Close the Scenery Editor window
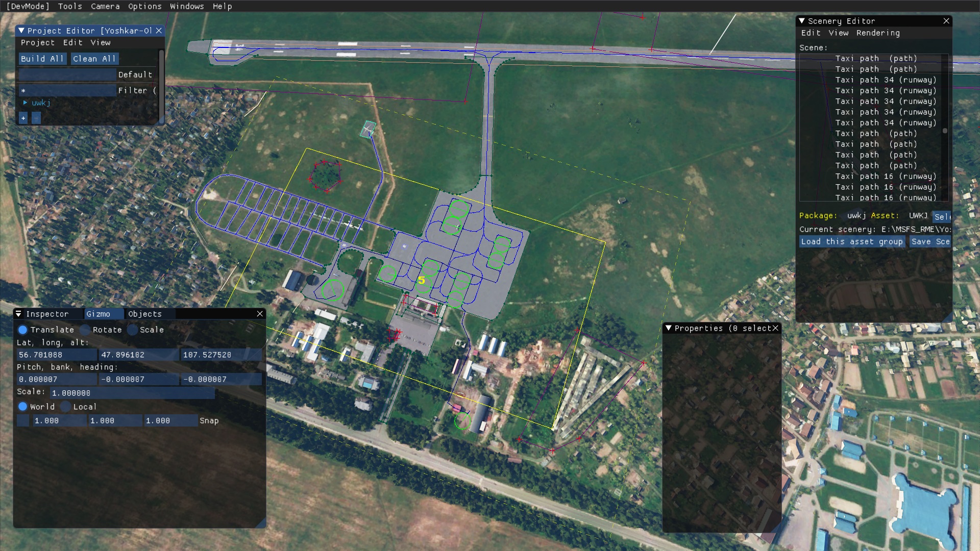Image resolution: width=980 pixels, height=551 pixels. pos(946,21)
